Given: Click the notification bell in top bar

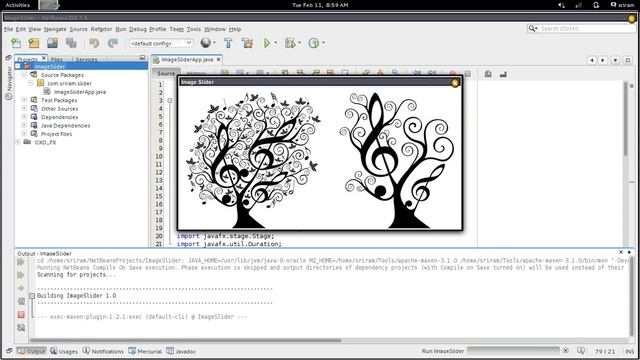Looking at the screenshot, I should (596, 5).
